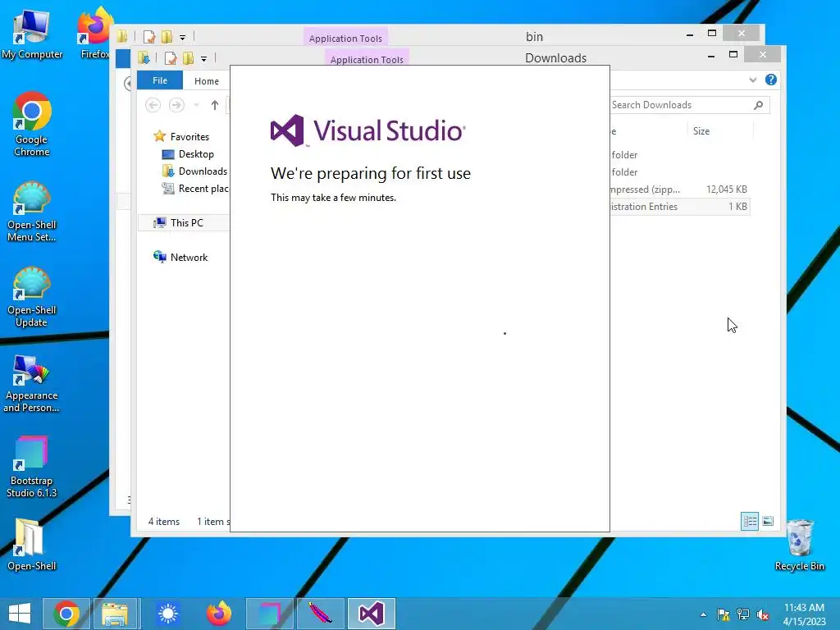
Task: Open Open-Shell Menu Settings desktop icon
Action: (x=32, y=212)
